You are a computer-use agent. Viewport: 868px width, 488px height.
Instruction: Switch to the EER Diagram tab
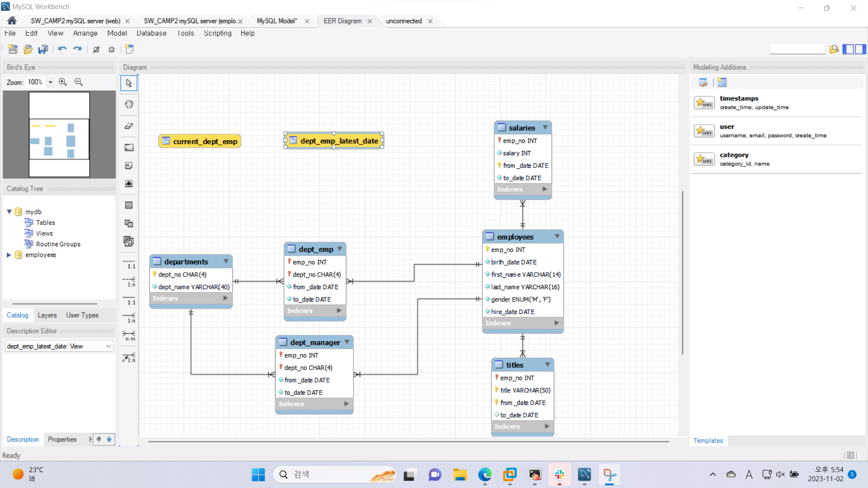[342, 21]
